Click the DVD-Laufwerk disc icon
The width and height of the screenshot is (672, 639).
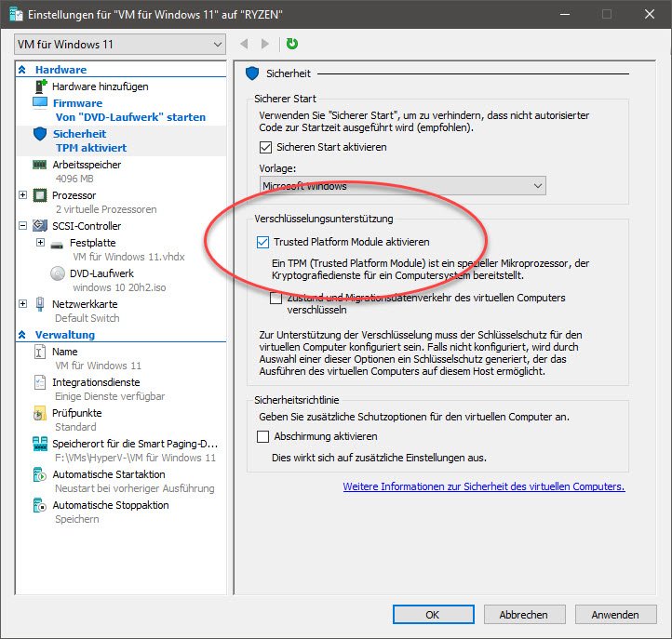tap(58, 273)
